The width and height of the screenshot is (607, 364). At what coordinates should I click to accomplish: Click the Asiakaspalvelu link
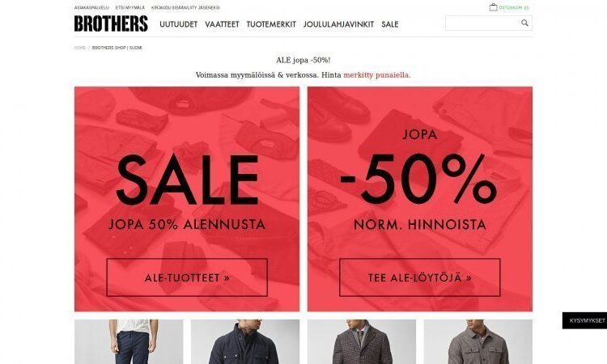click(91, 8)
